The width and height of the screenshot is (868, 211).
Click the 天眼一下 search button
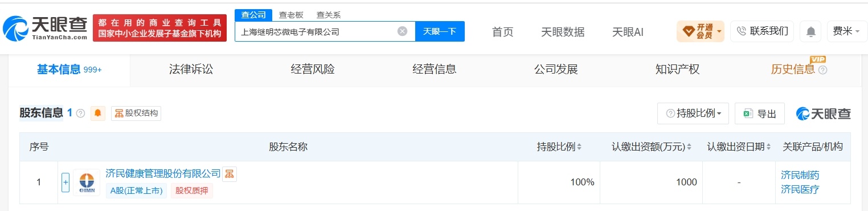click(x=440, y=31)
